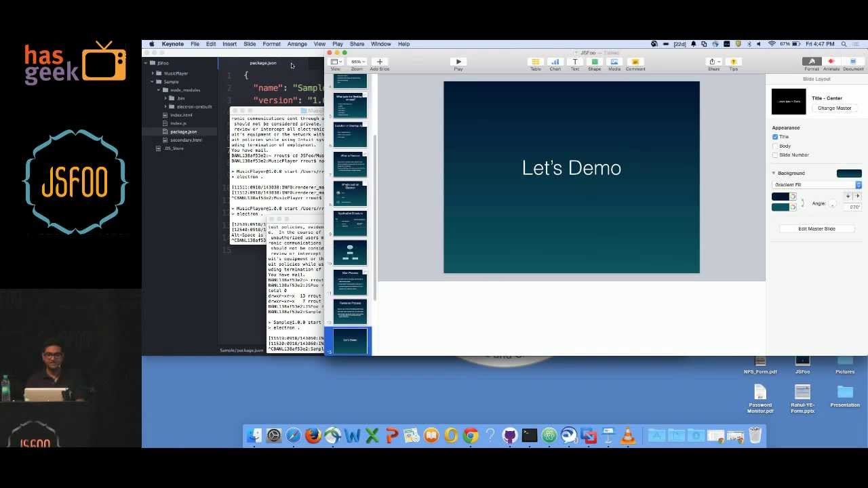Open Microsoft Excel from the Dock

point(372,436)
